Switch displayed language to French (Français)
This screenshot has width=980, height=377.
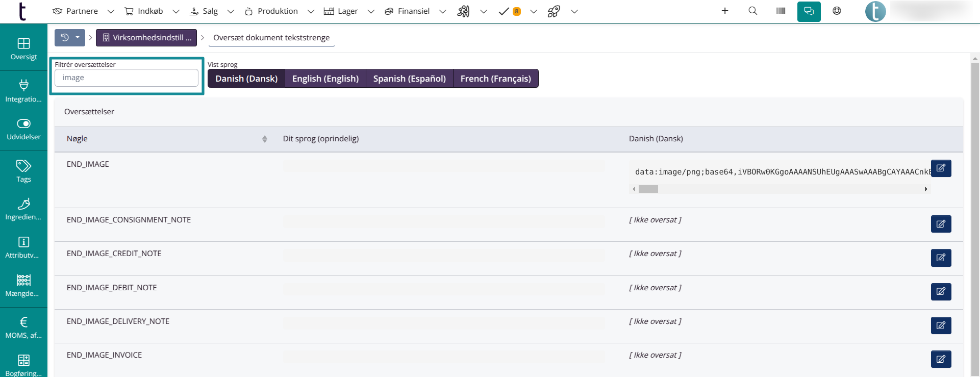pyautogui.click(x=495, y=79)
